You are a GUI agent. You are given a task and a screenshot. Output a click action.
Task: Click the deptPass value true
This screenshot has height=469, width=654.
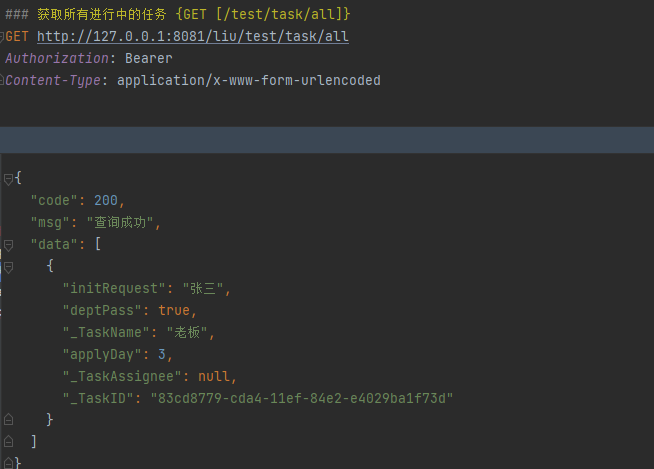click(x=174, y=310)
